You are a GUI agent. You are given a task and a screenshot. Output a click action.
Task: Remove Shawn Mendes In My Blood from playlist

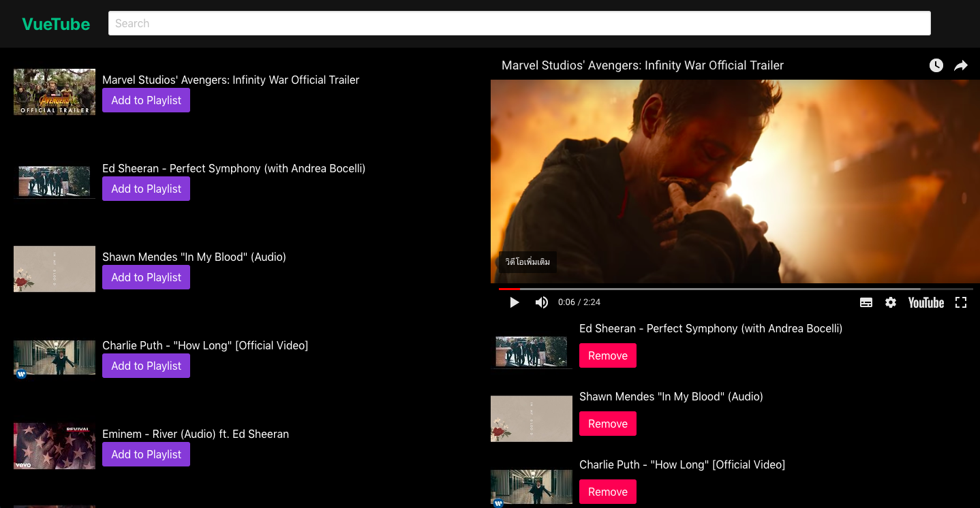coord(608,424)
